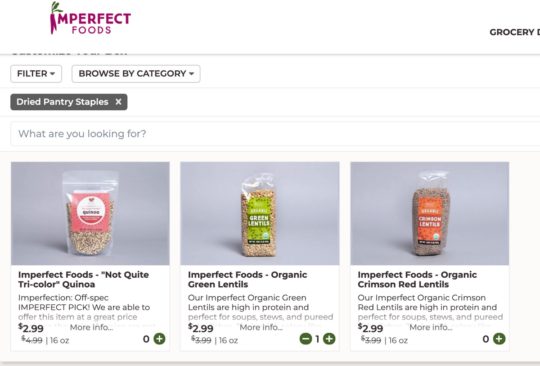Click the Grocery menu item in header

(515, 32)
